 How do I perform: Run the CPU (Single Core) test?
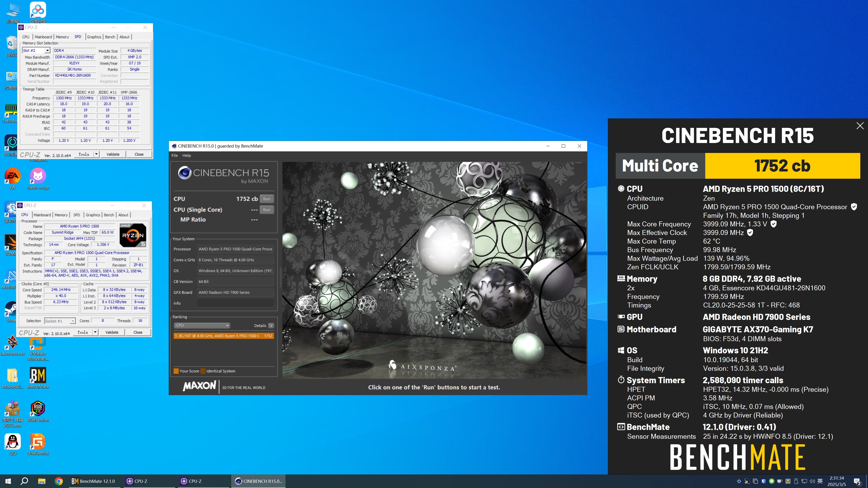pos(267,209)
